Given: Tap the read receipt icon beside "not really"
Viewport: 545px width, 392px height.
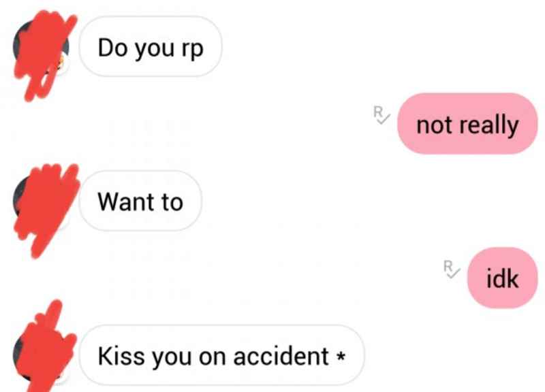Looking at the screenshot, I should click(381, 115).
